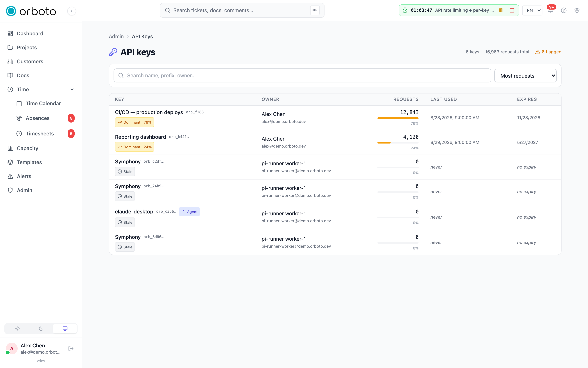The width and height of the screenshot is (588, 368).
Task: Click the Admin breadcrumb link
Action: pos(116,36)
